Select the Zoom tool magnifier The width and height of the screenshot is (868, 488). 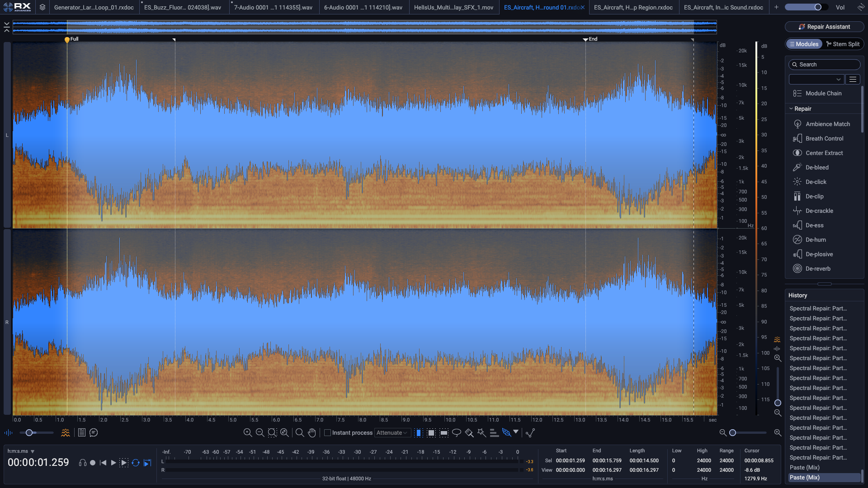tap(299, 433)
